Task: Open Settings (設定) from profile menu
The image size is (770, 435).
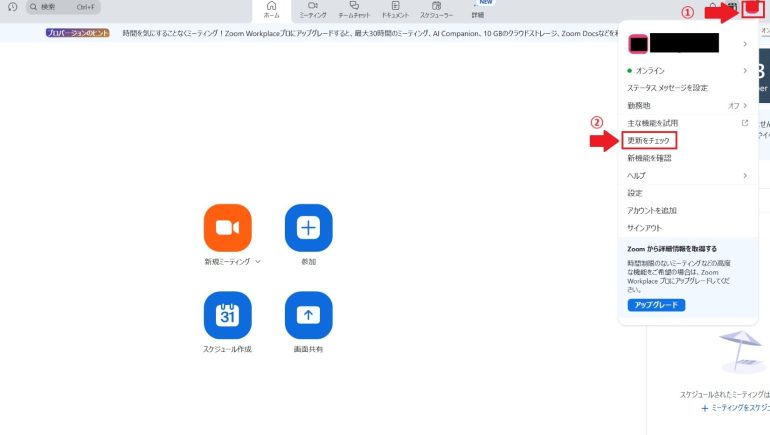Action: pyautogui.click(x=635, y=193)
